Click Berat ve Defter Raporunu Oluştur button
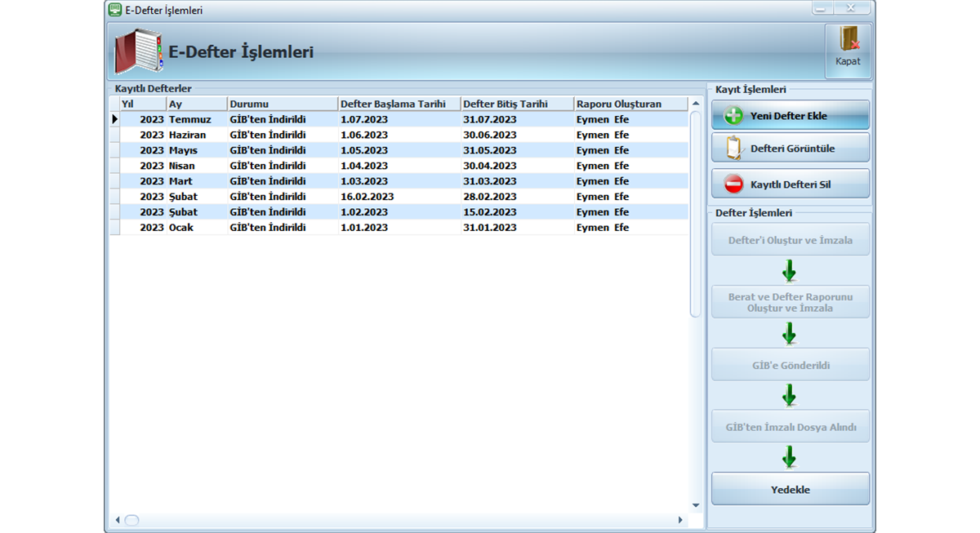 click(790, 303)
